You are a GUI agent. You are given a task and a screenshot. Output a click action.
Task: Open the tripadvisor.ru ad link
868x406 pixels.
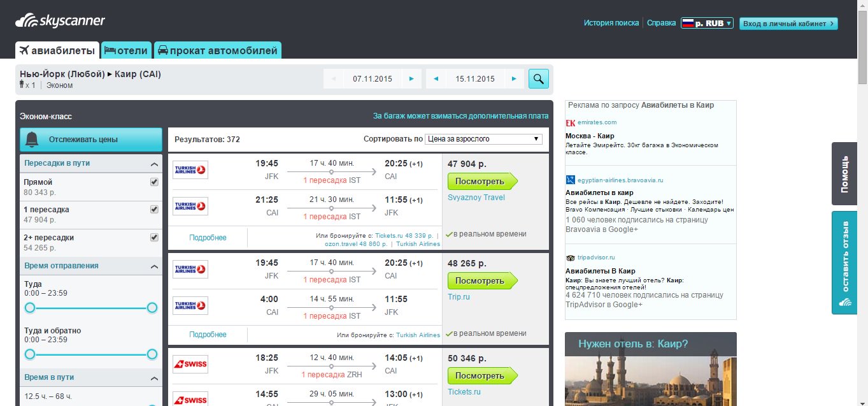(x=595, y=258)
